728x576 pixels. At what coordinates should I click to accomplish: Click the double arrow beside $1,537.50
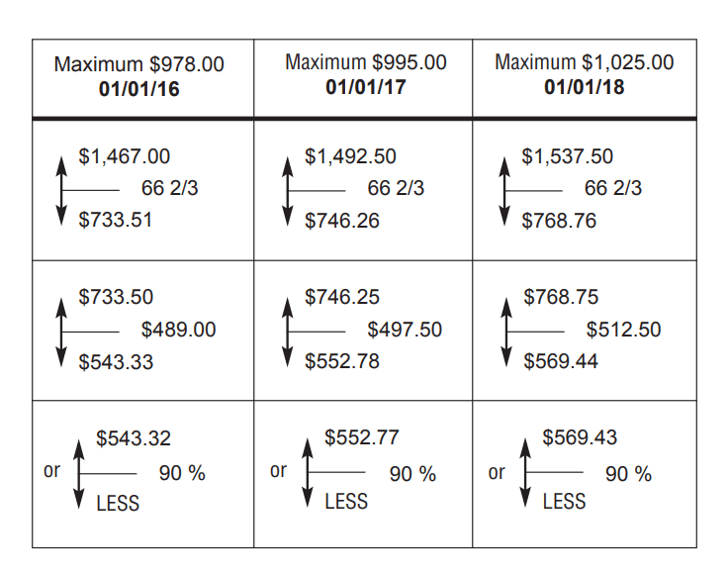pos(504,188)
